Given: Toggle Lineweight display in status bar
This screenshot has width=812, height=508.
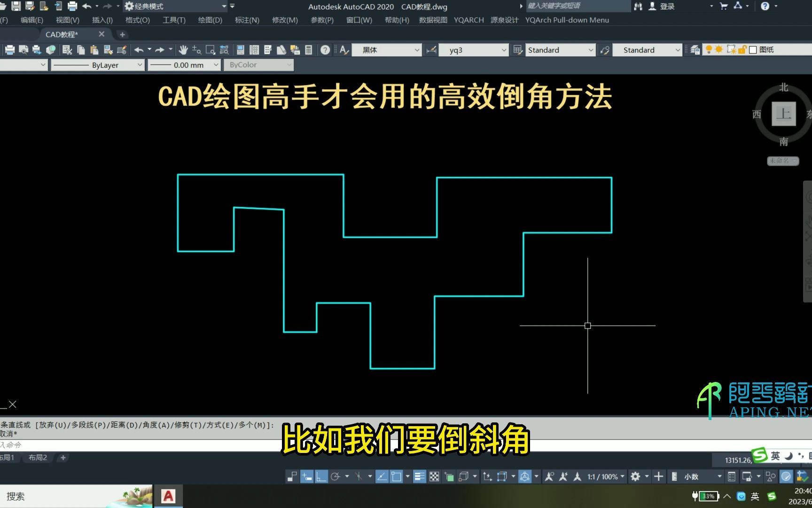Looking at the screenshot, I should (420, 476).
